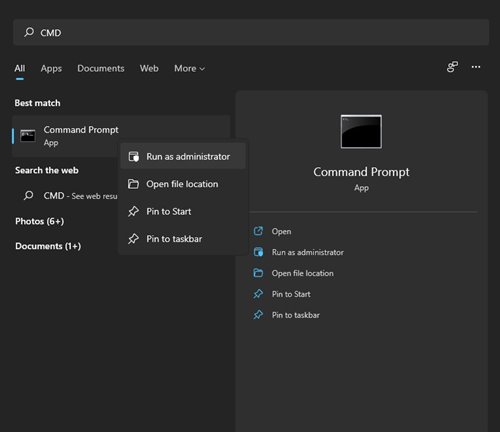Click the Open icon in right panel
This screenshot has width=500, height=432.
tap(258, 231)
